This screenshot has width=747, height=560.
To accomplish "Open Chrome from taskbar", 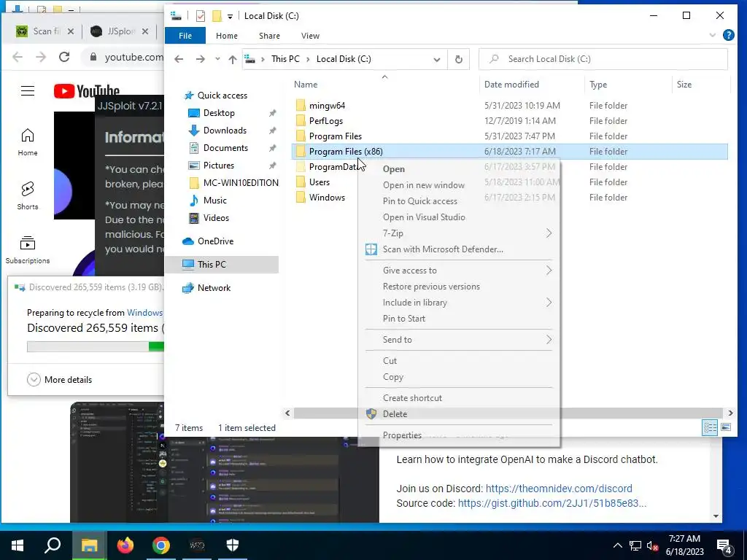I will (161, 545).
